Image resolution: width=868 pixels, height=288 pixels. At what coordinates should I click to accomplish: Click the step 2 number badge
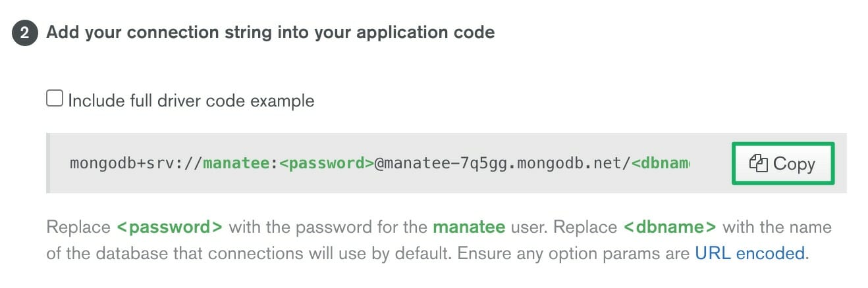(x=24, y=32)
